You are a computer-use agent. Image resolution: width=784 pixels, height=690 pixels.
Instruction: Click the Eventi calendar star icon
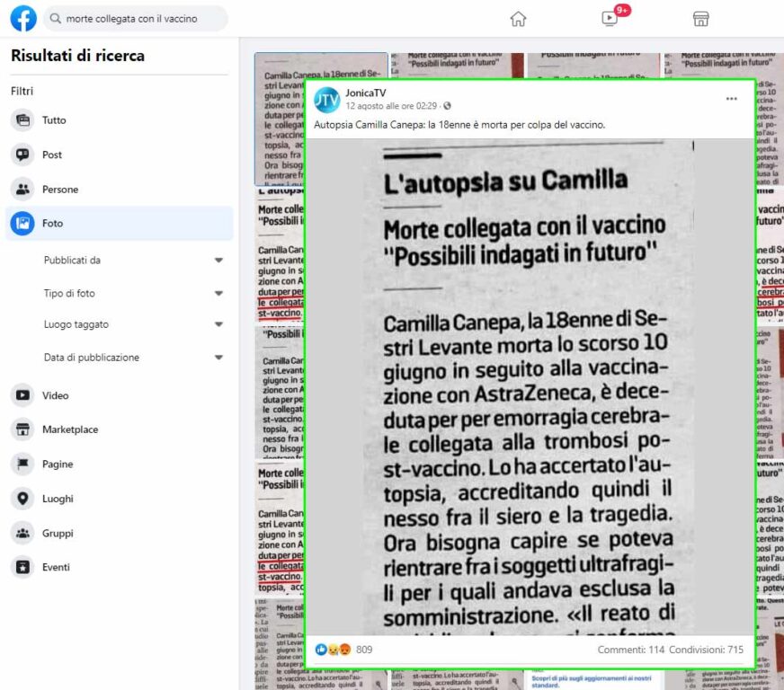(x=22, y=567)
